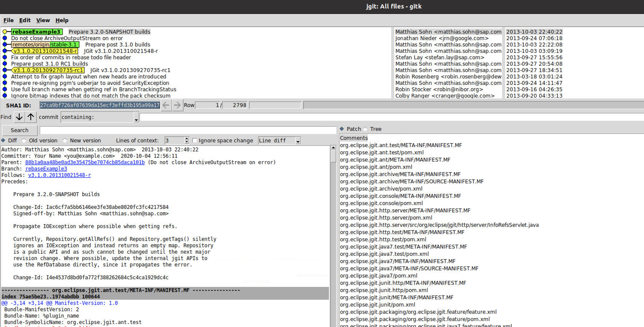Open the View menu
This screenshot has width=644, height=327.
(43, 20)
